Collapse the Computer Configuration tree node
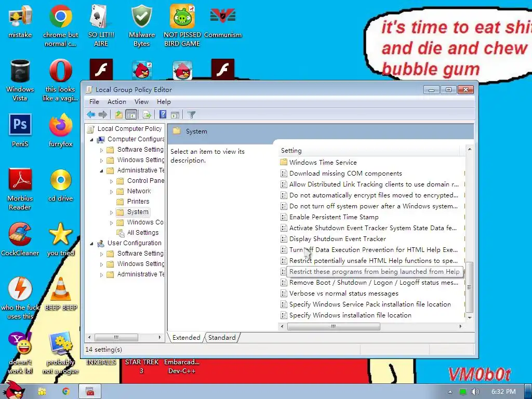Viewport: 532px width, 399px height. (91, 139)
